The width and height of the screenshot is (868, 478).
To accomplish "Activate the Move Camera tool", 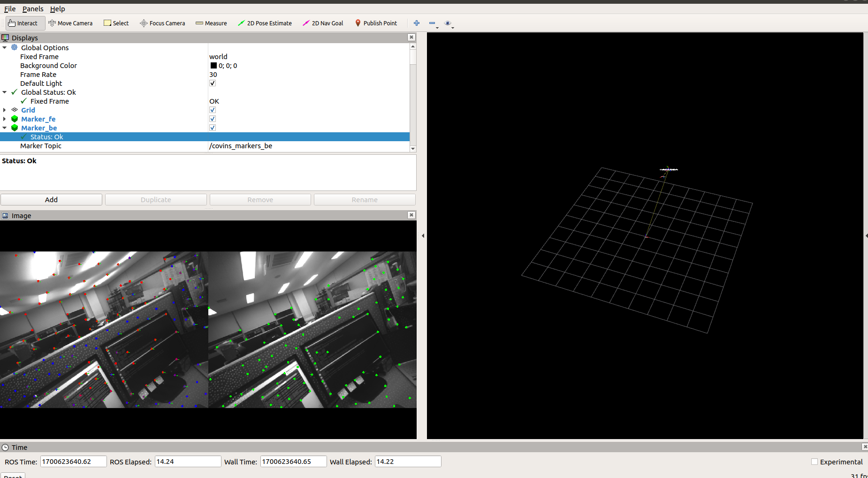I will (70, 23).
